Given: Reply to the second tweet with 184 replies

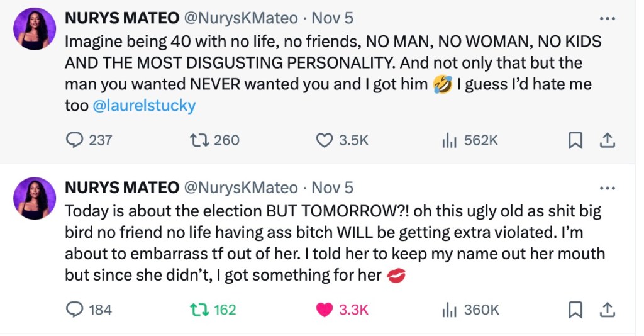Looking at the screenshot, I should click(x=75, y=310).
